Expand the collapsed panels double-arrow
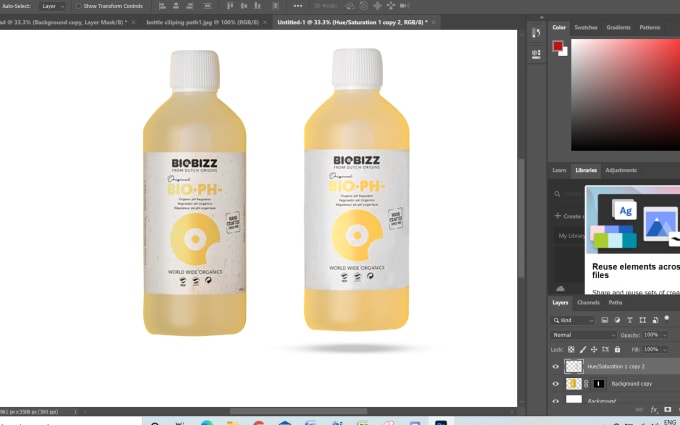This screenshot has width=680, height=425. click(x=541, y=17)
